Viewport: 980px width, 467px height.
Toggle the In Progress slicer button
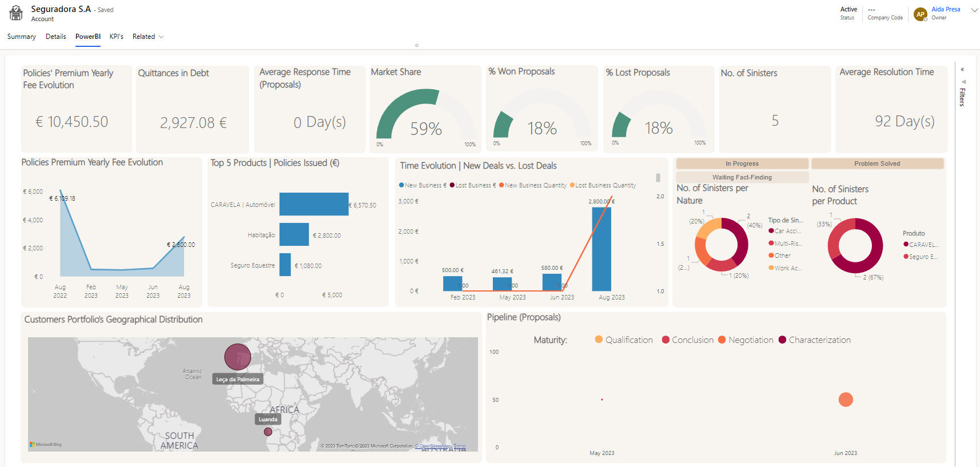click(742, 163)
